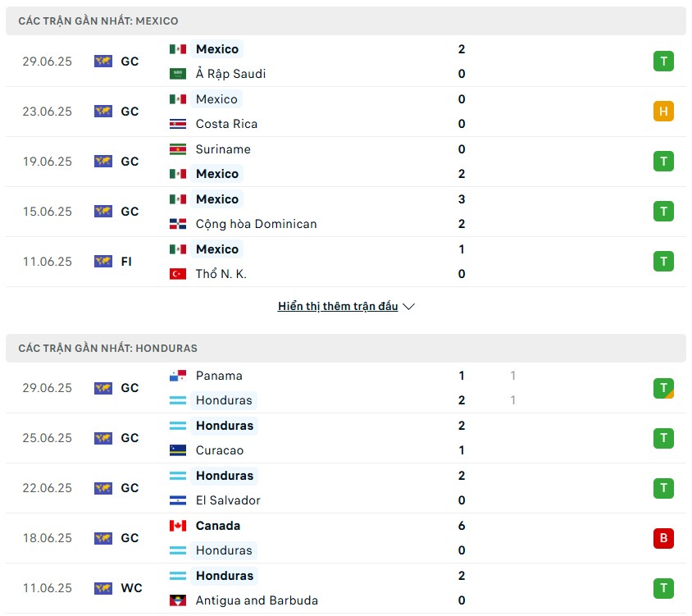The height and width of the screenshot is (616, 692).
Task: Open the Hiển thị thêm trận đấu link
Action: 338,306
